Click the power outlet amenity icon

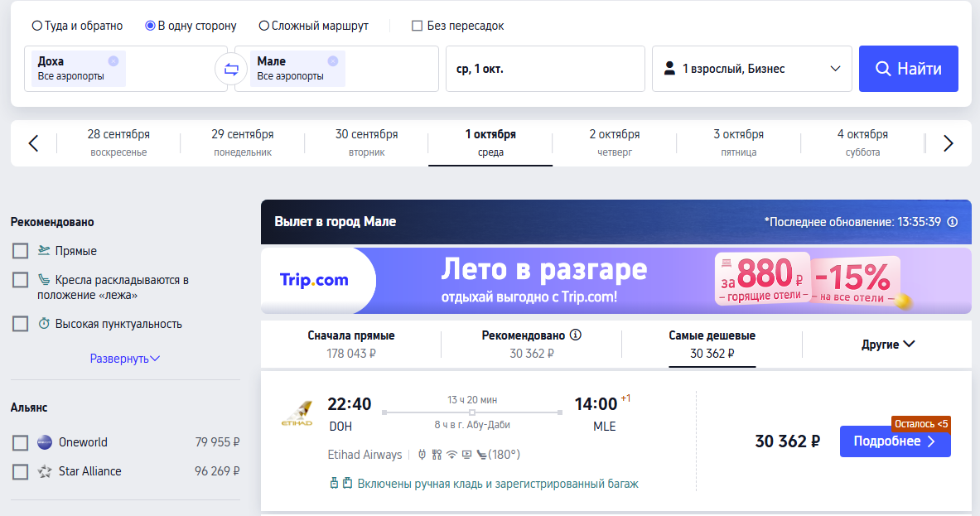click(422, 455)
